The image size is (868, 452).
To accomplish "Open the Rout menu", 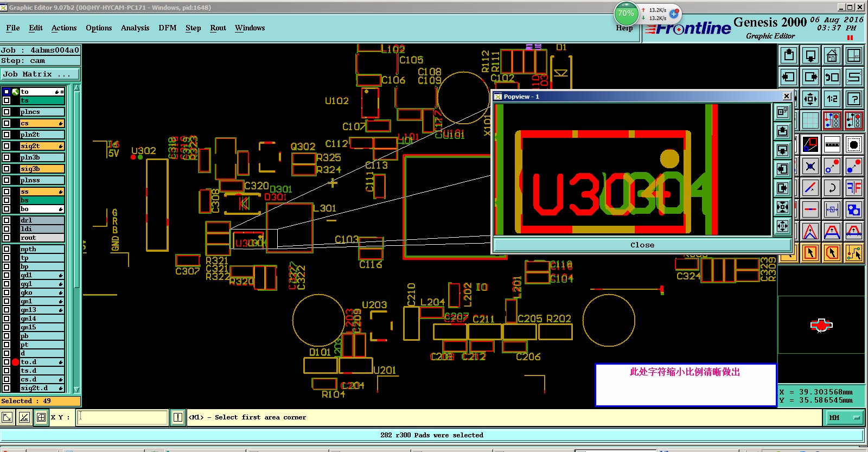I will coord(218,28).
